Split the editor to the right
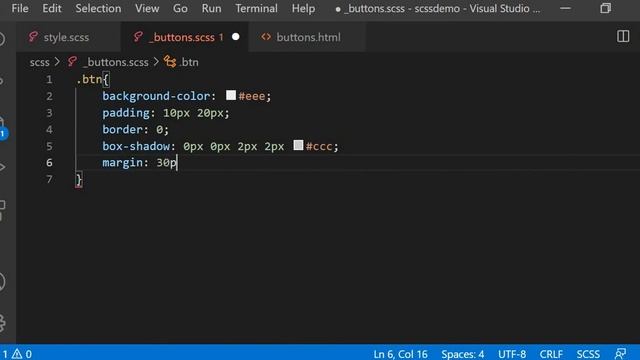 (x=623, y=36)
